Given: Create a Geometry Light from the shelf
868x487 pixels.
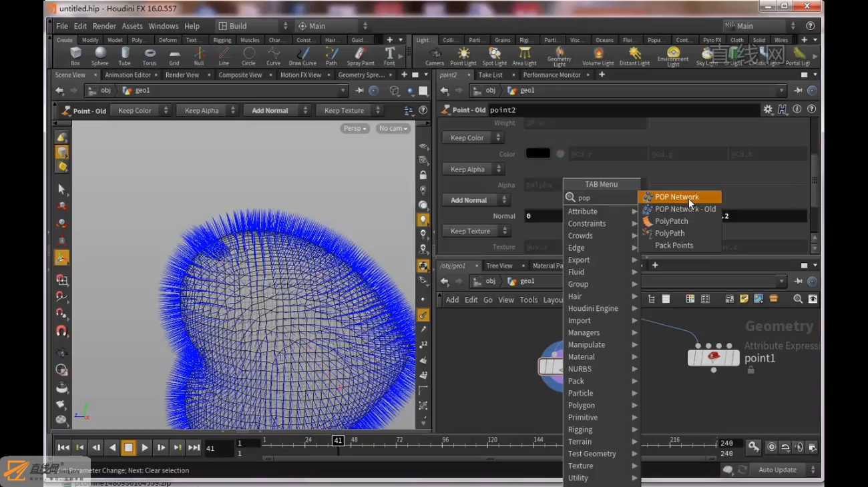Looking at the screenshot, I should [x=560, y=57].
